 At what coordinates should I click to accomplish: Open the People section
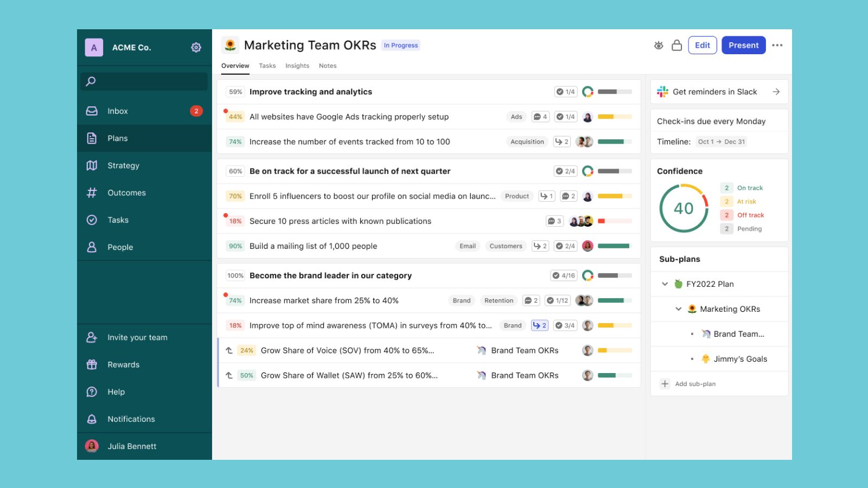[120, 247]
